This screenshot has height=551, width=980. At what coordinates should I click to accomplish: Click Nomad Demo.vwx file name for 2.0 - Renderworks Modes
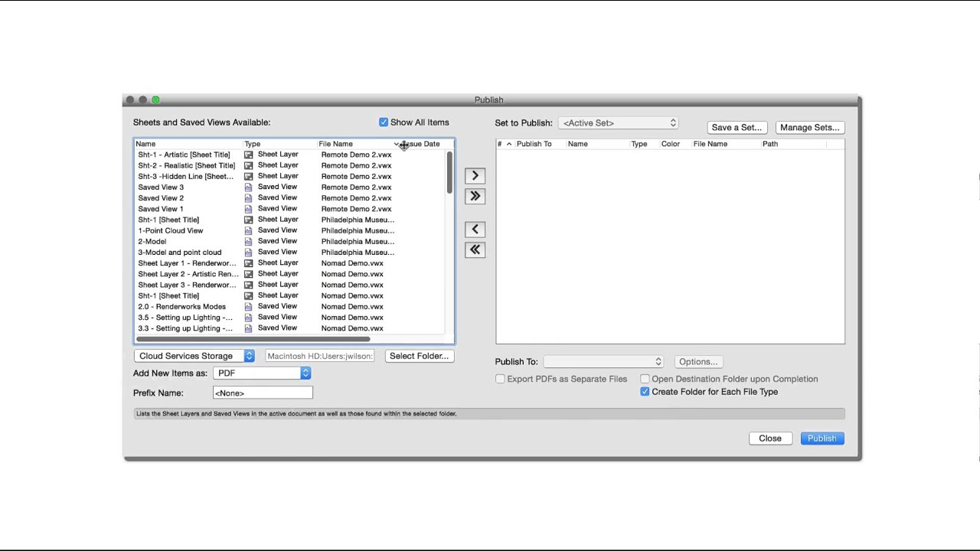point(352,306)
